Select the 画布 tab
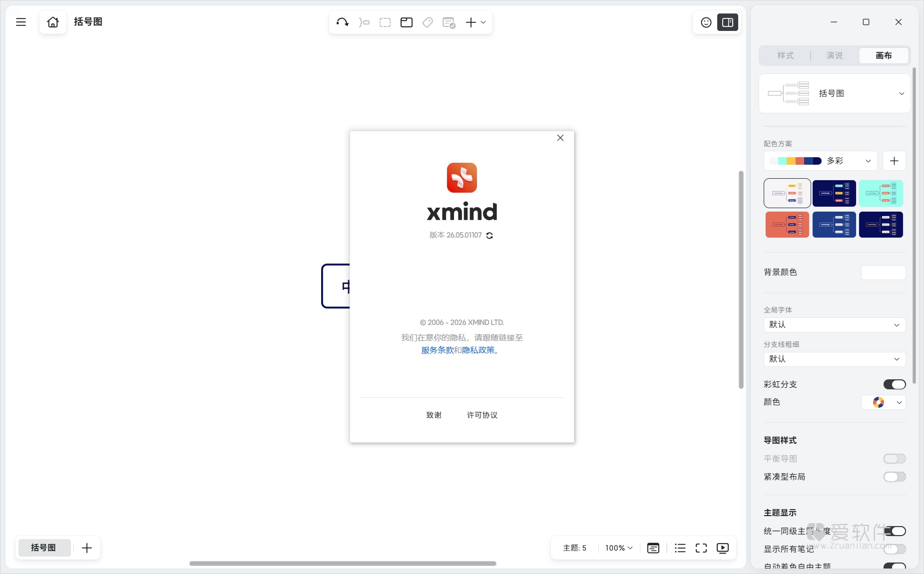The height and width of the screenshot is (574, 924). [884, 55]
